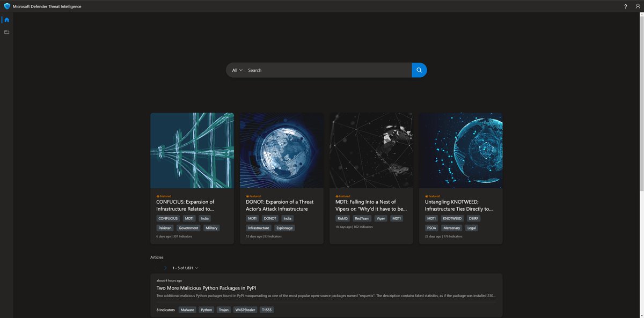The height and width of the screenshot is (318, 644).
Task: Select the Pakistan tag
Action: point(165,228)
